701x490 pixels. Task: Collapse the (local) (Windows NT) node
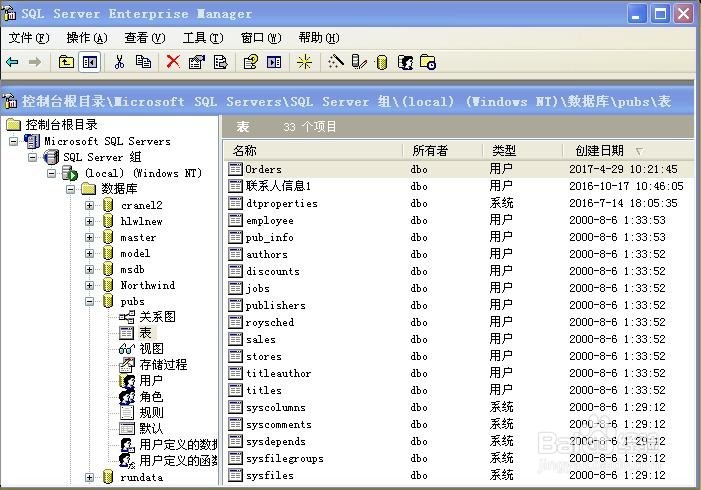click(x=52, y=173)
